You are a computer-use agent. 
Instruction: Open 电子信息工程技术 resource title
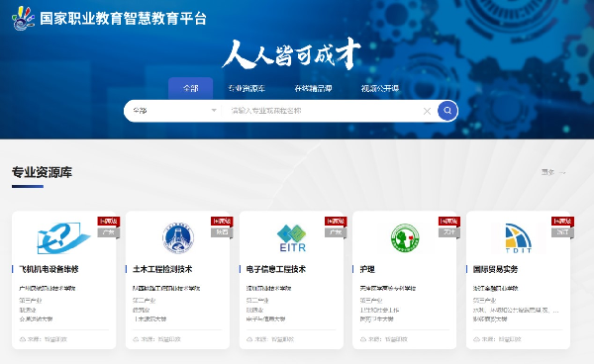click(x=276, y=269)
